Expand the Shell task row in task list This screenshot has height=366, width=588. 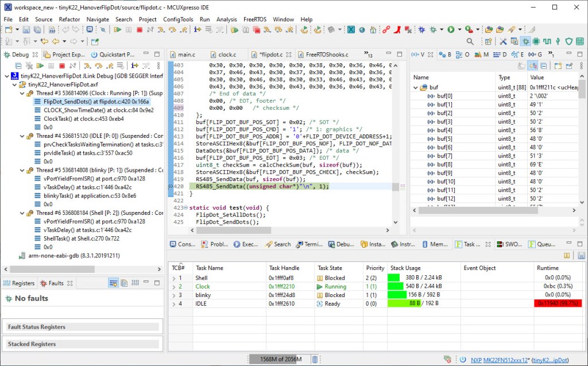pyautogui.click(x=174, y=278)
